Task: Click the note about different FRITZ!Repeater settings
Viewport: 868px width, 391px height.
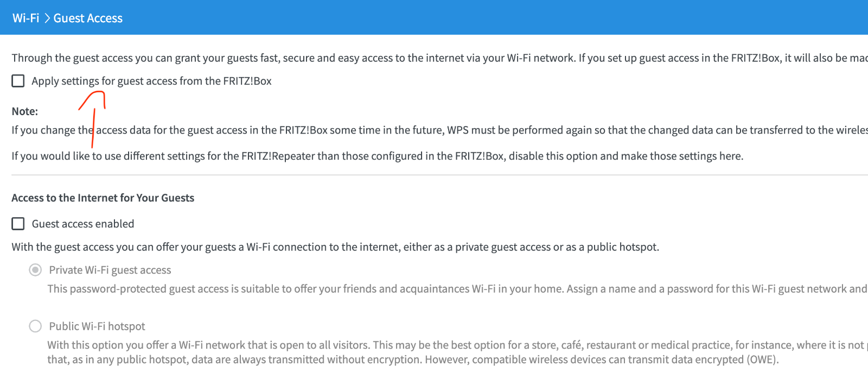Action: 378,156
